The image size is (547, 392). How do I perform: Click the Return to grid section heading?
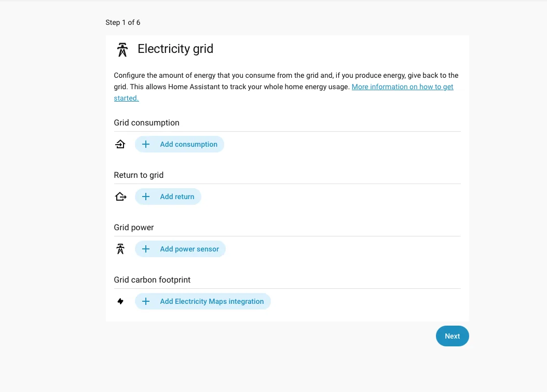click(139, 175)
